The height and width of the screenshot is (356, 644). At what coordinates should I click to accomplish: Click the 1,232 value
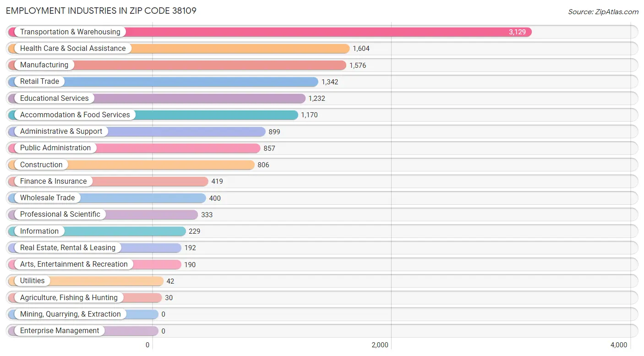coord(317,99)
